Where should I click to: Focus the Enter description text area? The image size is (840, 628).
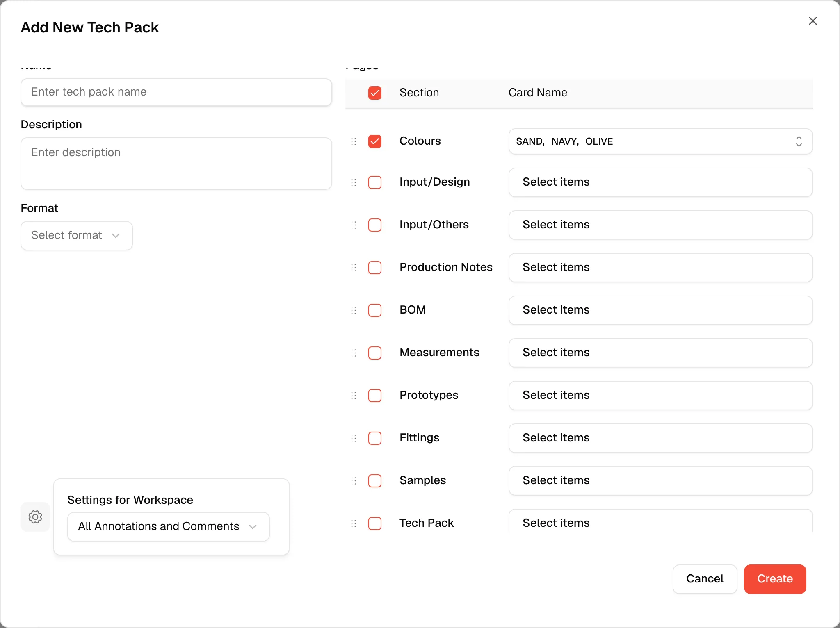pos(176,164)
